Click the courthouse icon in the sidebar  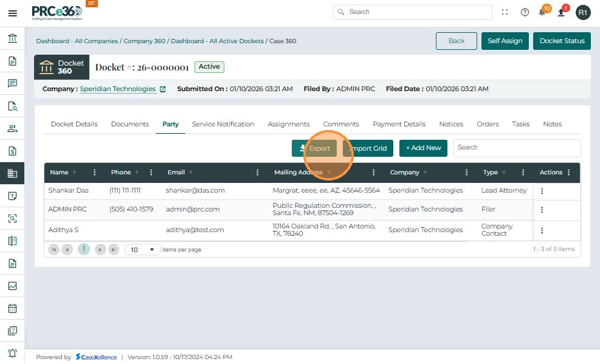(x=12, y=38)
